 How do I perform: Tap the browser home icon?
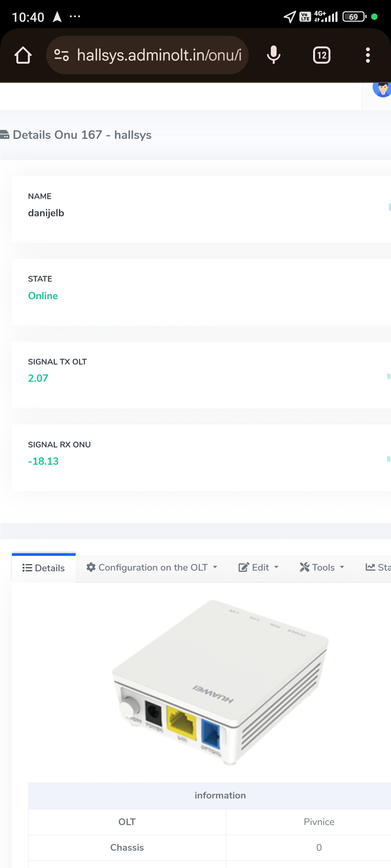pyautogui.click(x=23, y=55)
